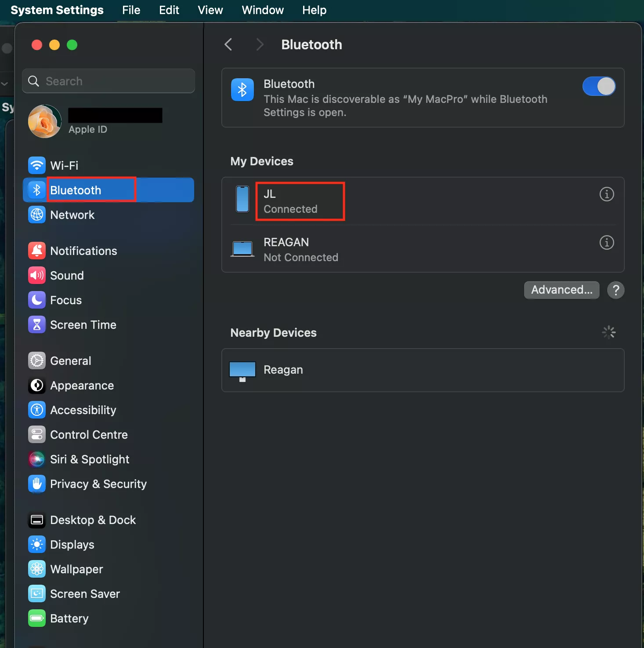Open Apple ID profile picture
This screenshot has width=644, height=648.
pyautogui.click(x=45, y=121)
